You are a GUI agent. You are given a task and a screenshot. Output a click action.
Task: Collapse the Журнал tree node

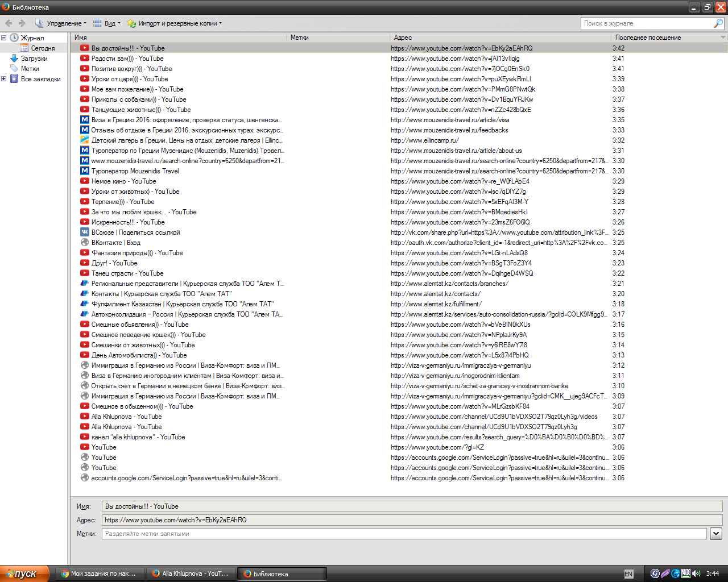[x=4, y=38]
